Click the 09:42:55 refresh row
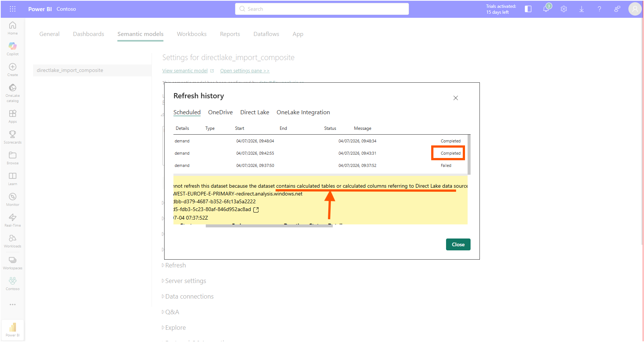This screenshot has width=644, height=342. tap(320, 153)
